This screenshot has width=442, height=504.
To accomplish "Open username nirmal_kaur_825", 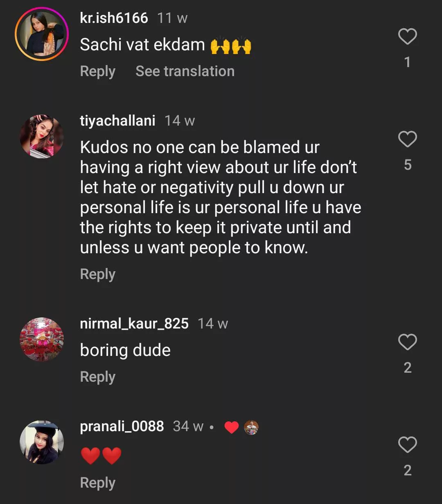I will pyautogui.click(x=134, y=324).
